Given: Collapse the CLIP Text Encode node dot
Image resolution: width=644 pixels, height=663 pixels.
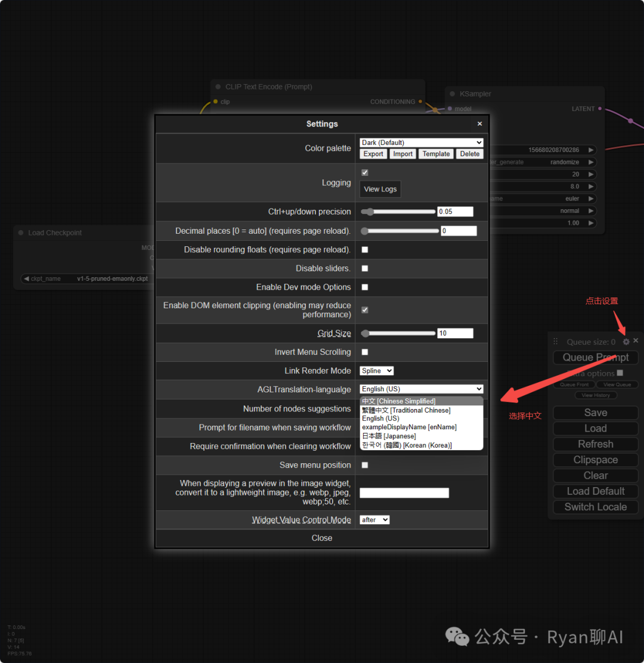Looking at the screenshot, I should click(218, 86).
